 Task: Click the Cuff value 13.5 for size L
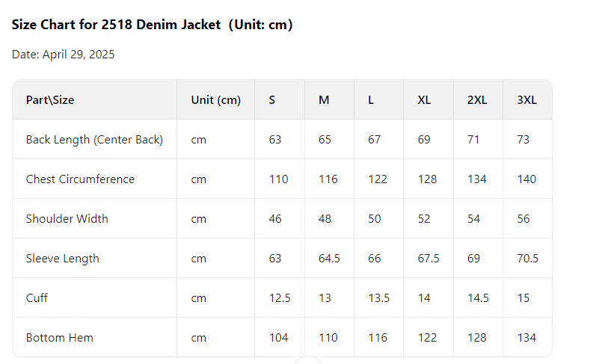point(378,298)
